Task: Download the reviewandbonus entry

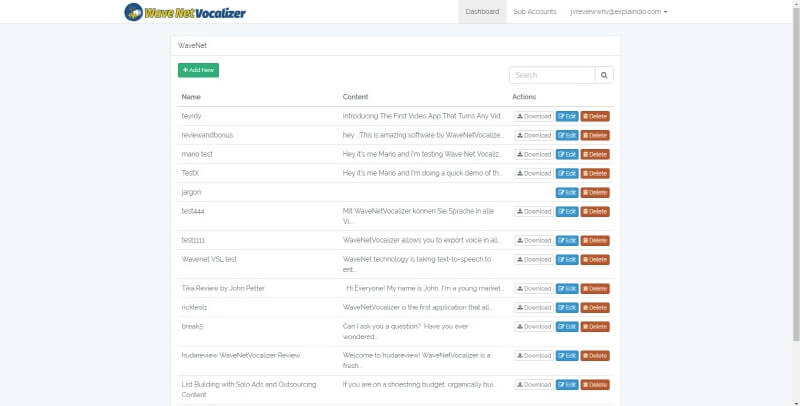Action: click(x=534, y=135)
